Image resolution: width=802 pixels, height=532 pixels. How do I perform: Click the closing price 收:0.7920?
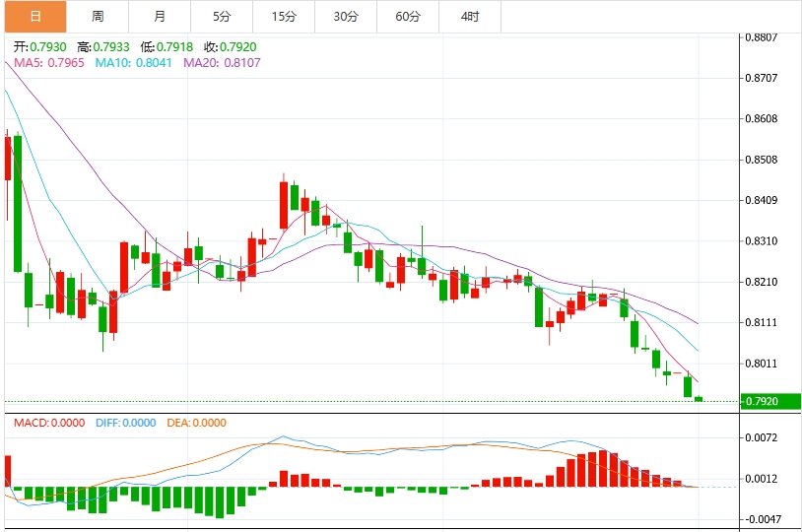(x=231, y=47)
